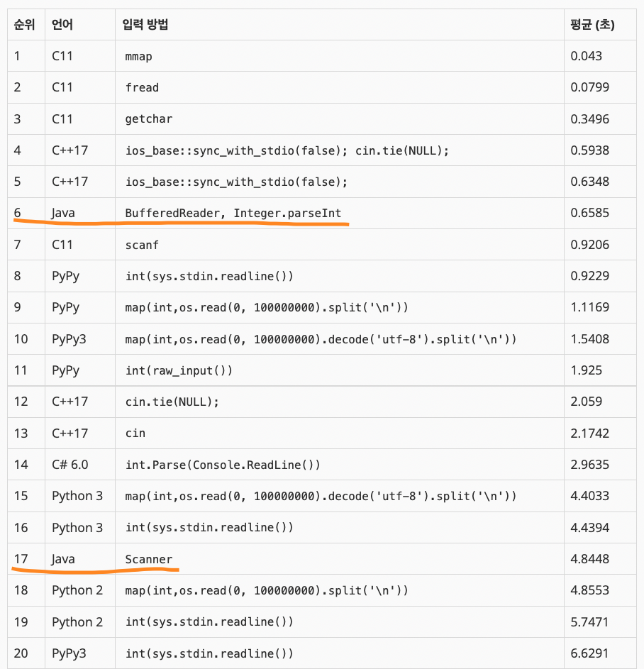Click the 4.8448 time value for Scanner

coord(584,559)
